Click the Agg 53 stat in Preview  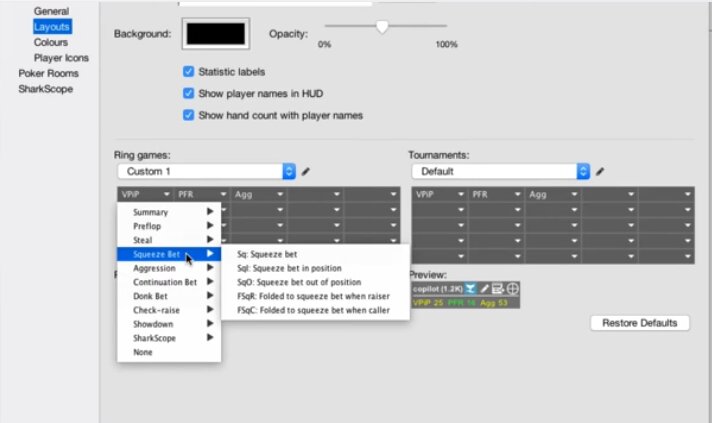click(493, 303)
